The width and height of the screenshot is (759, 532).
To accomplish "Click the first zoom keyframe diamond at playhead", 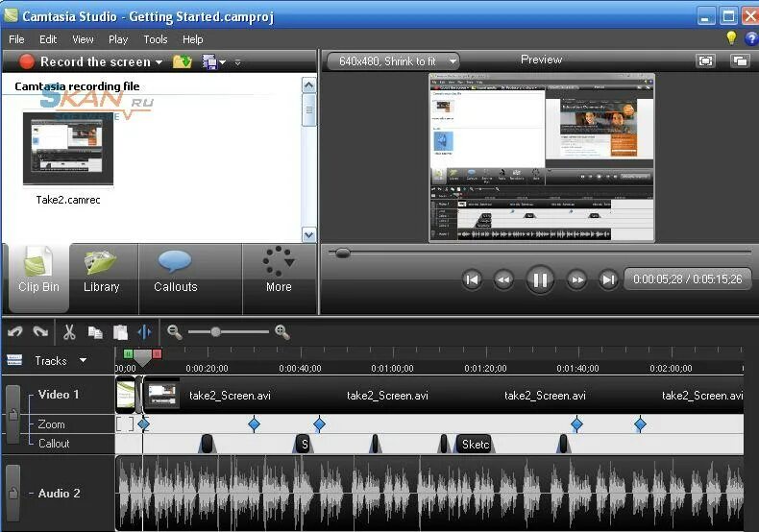I will click(x=143, y=424).
